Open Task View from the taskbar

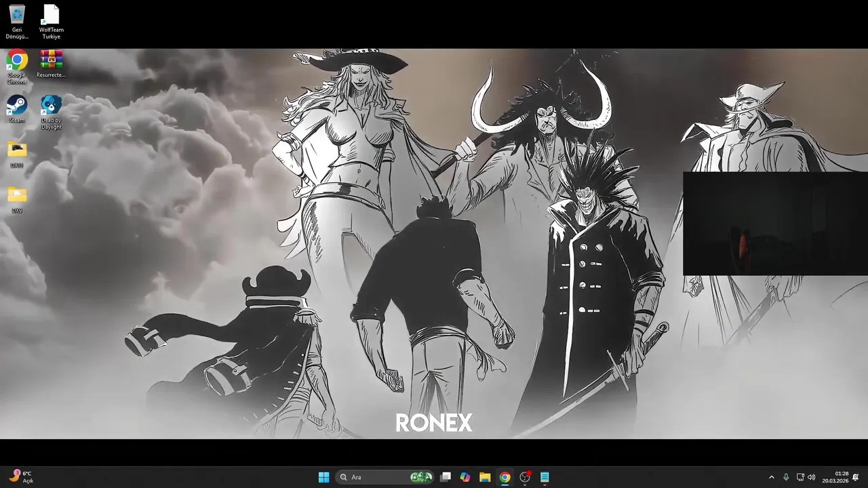coord(446,477)
